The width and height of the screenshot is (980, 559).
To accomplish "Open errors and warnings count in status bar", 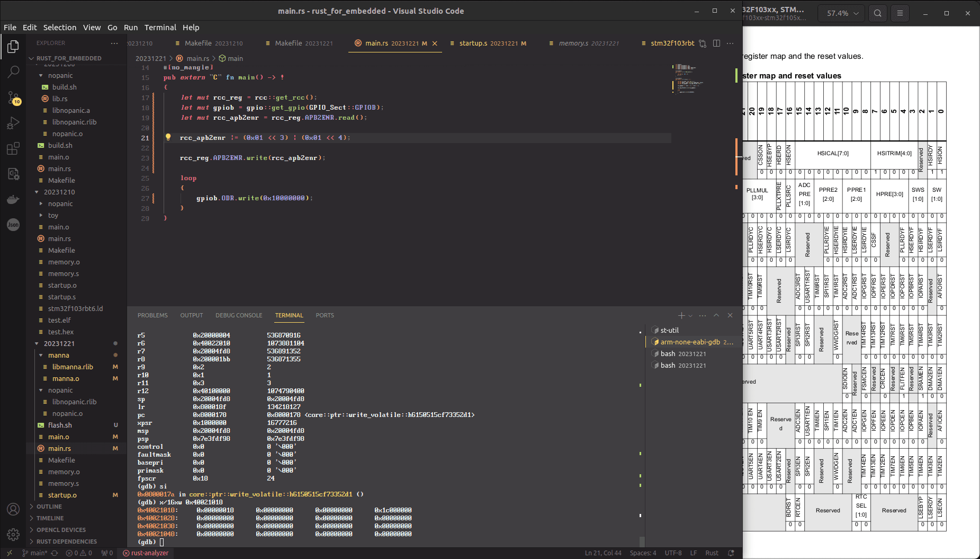I will 79,553.
